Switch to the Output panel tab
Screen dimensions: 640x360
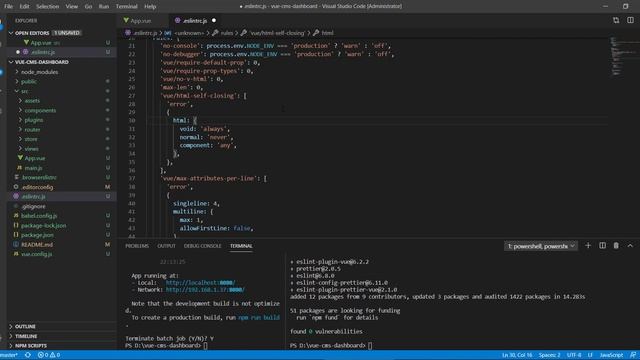pyautogui.click(x=166, y=246)
